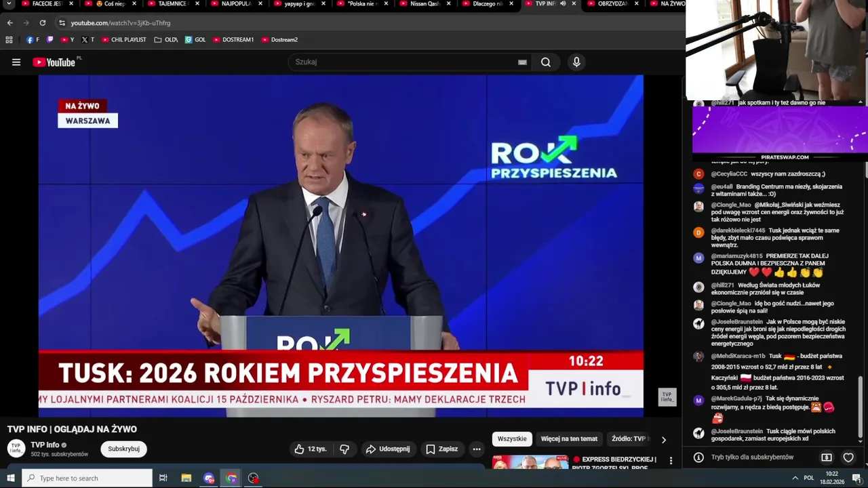Open the GOL bookmark

[195, 40]
